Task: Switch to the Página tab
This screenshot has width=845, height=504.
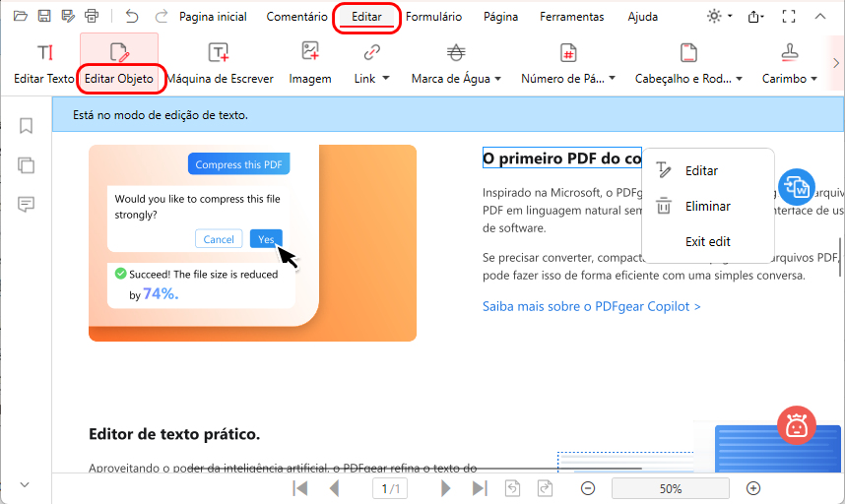Action: click(500, 17)
